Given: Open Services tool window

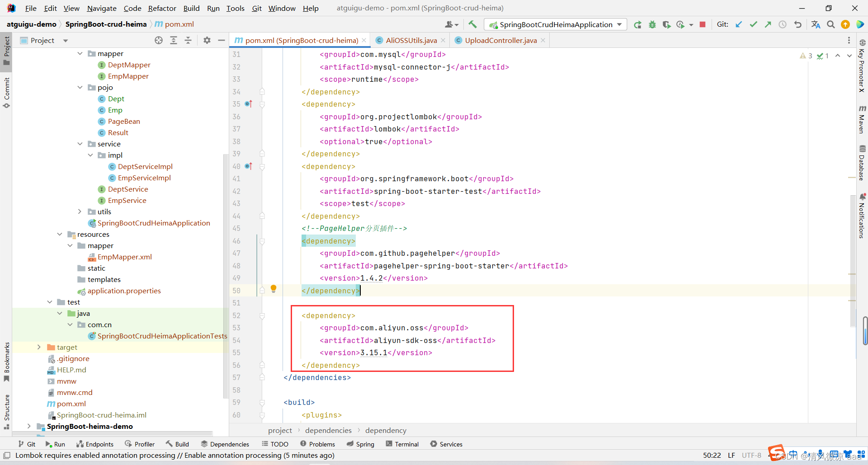Looking at the screenshot, I should [446, 444].
